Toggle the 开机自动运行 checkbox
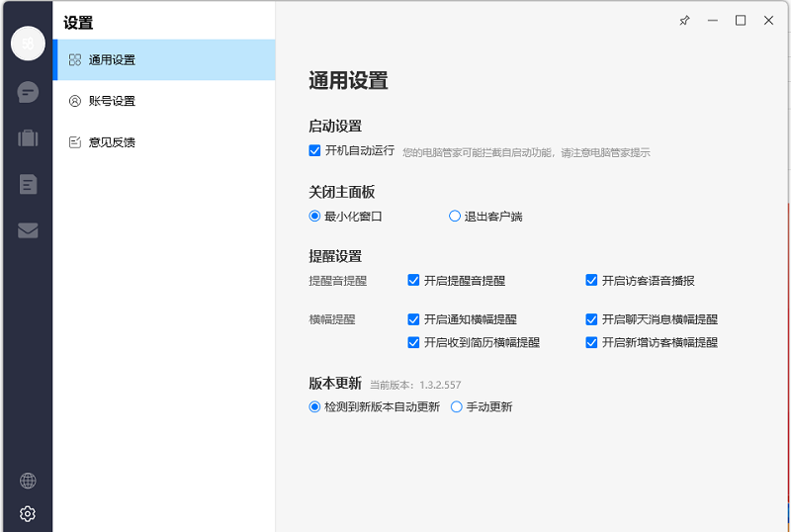 tap(315, 151)
